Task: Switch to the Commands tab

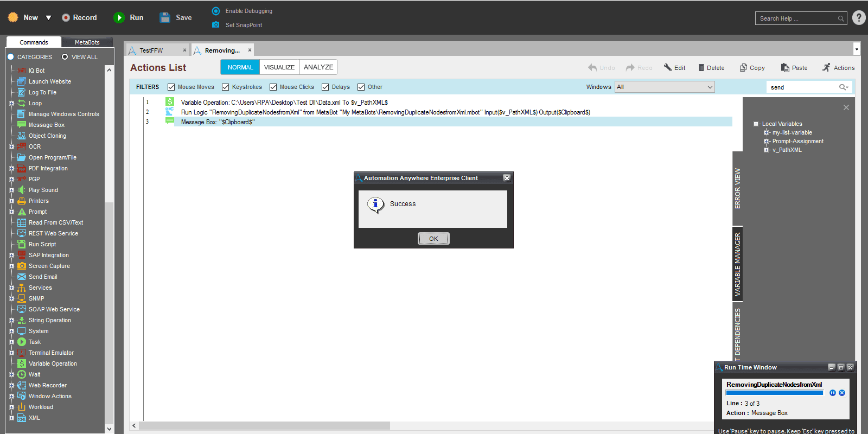Action: [34, 42]
